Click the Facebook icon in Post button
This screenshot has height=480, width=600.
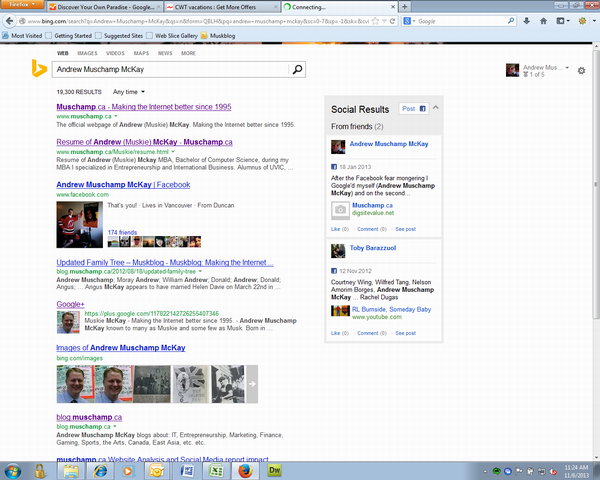coord(422,109)
